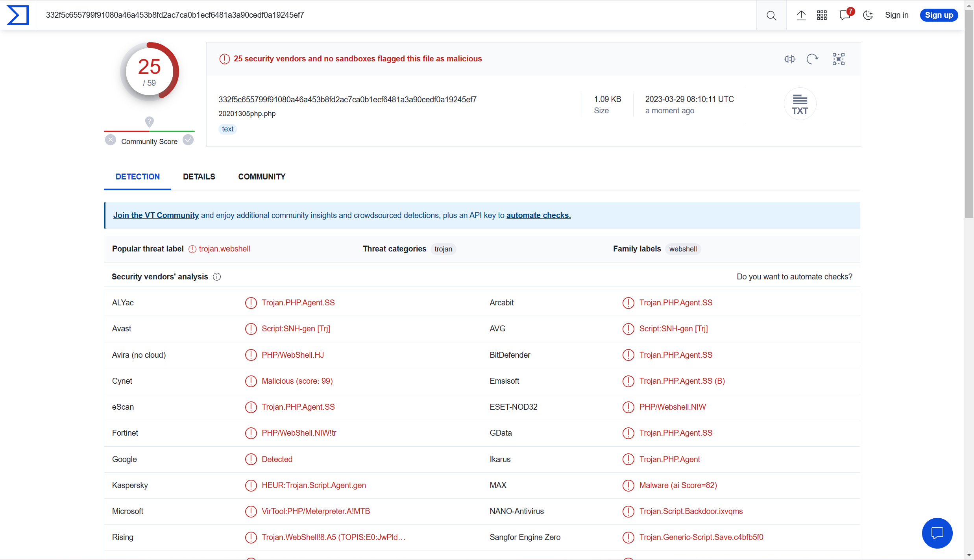This screenshot has width=974, height=560.
Task: Open the file graph icon
Action: (838, 59)
